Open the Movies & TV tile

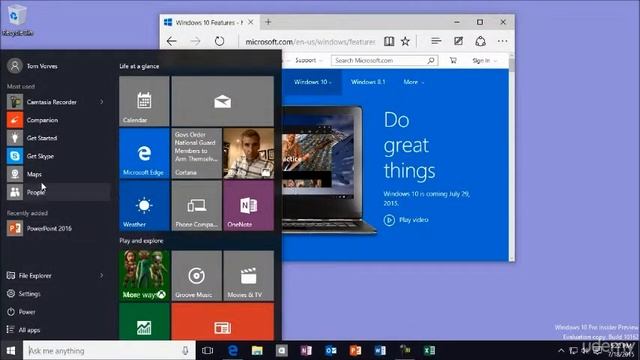coord(249,276)
